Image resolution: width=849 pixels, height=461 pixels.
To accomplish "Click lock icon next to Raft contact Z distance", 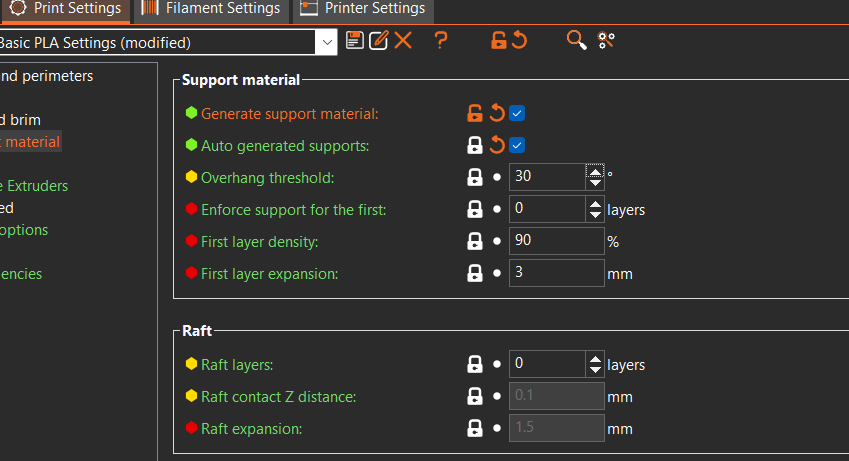I will (x=475, y=396).
